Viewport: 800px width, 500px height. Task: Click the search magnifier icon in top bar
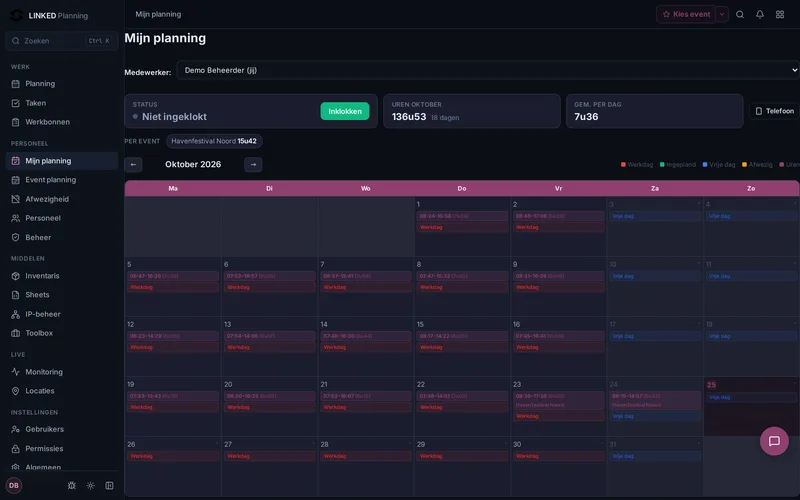point(740,14)
